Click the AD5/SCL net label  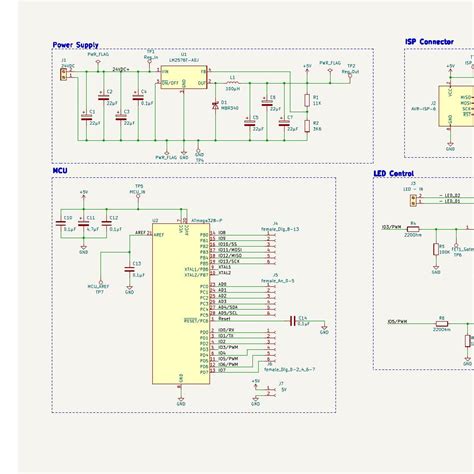coord(228,313)
